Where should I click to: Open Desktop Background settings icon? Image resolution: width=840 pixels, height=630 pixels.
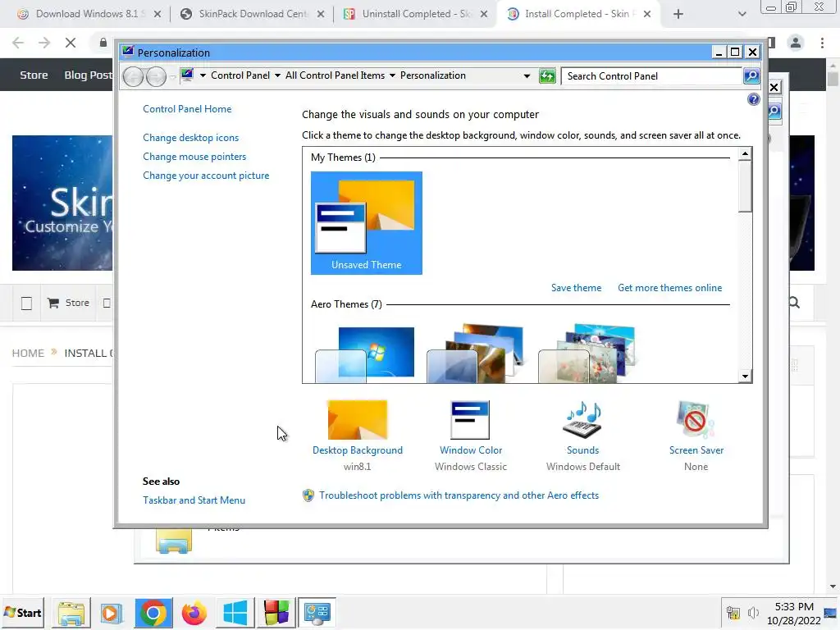(x=358, y=420)
